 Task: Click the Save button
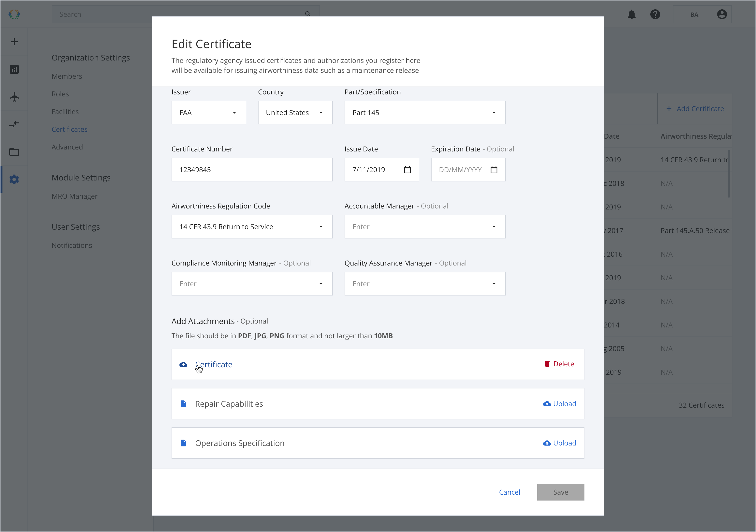(560, 492)
